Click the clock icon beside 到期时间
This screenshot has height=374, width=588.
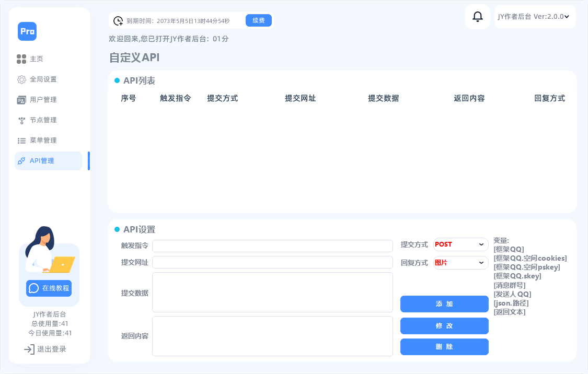click(118, 20)
